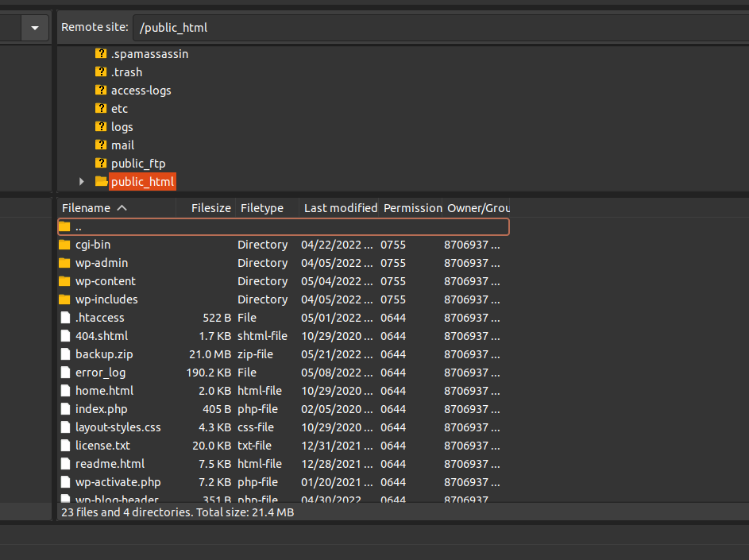Click the access-logs folder question-mark icon
The height and width of the screenshot is (560, 749).
[101, 91]
